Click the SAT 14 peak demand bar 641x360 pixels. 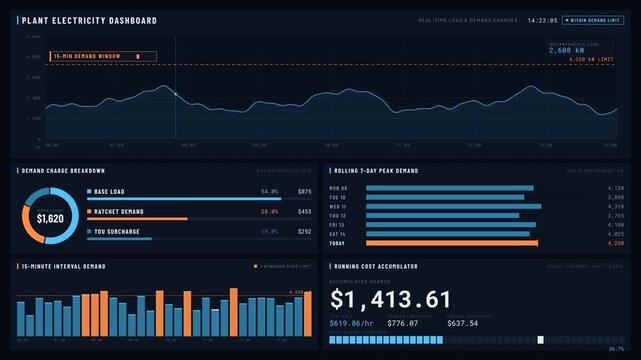(x=448, y=234)
